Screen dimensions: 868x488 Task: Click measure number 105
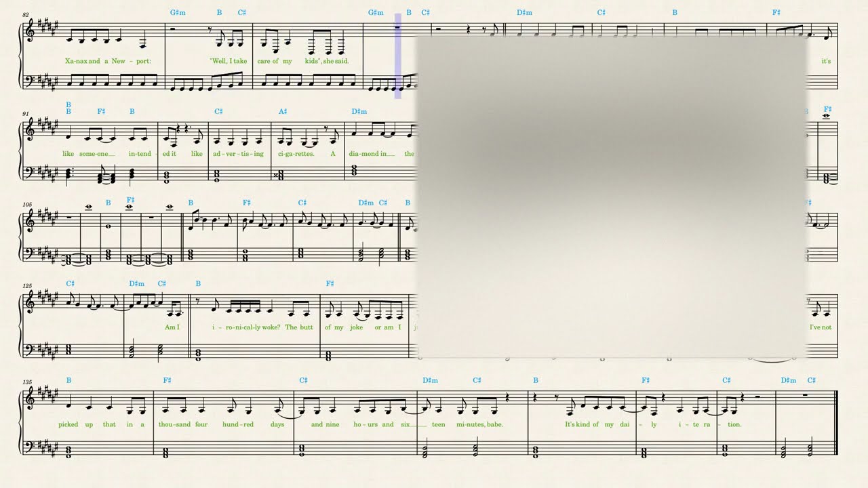tap(27, 204)
